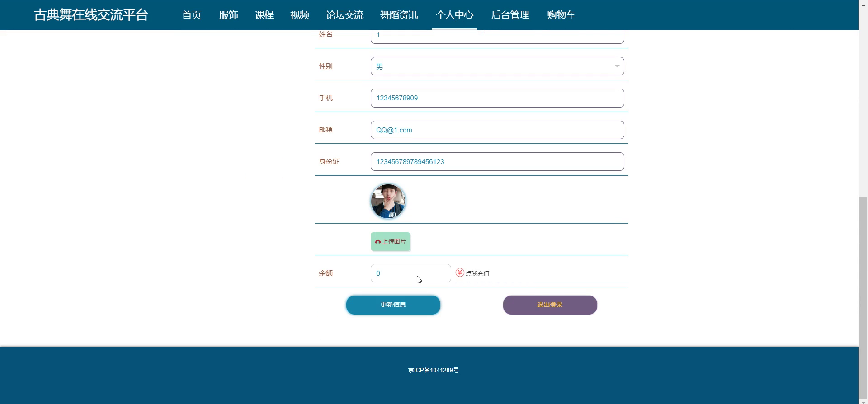Click the 邮箱 field label
The width and height of the screenshot is (868, 404).
point(325,130)
